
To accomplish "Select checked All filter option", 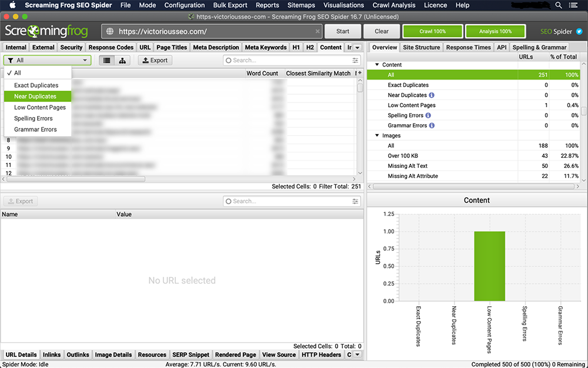I will (x=38, y=73).
